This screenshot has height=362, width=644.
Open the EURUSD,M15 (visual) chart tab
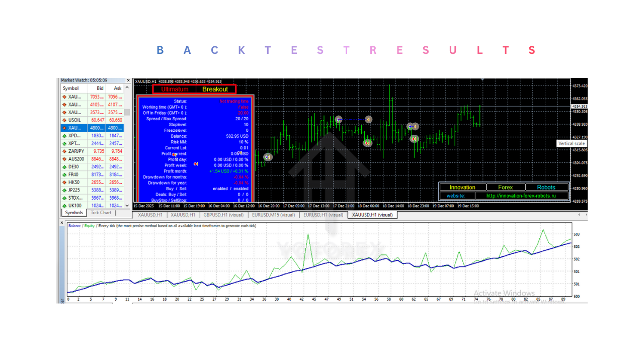pos(268,215)
